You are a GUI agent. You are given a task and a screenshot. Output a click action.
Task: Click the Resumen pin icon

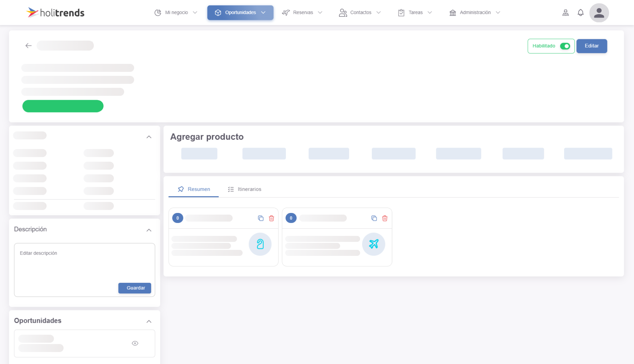click(181, 189)
